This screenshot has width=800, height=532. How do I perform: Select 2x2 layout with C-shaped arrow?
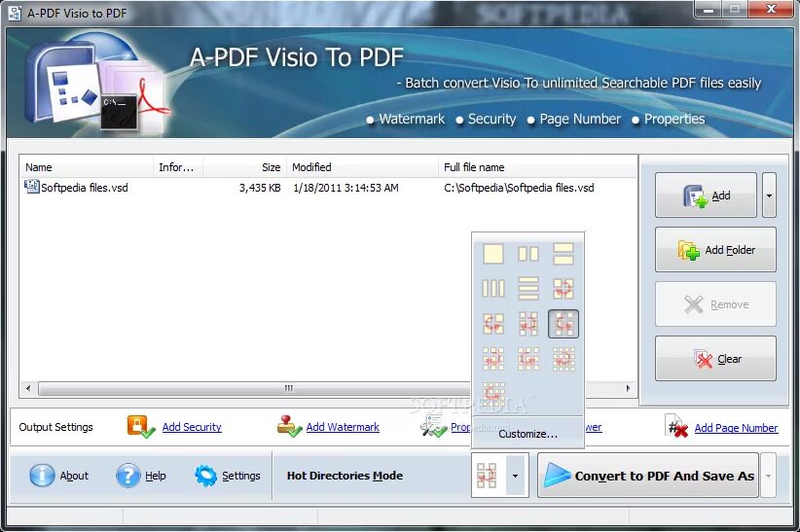click(x=493, y=324)
